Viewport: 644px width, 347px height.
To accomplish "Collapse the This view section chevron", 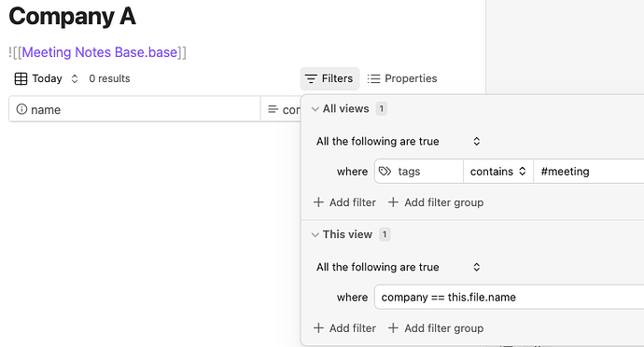I will [x=315, y=235].
